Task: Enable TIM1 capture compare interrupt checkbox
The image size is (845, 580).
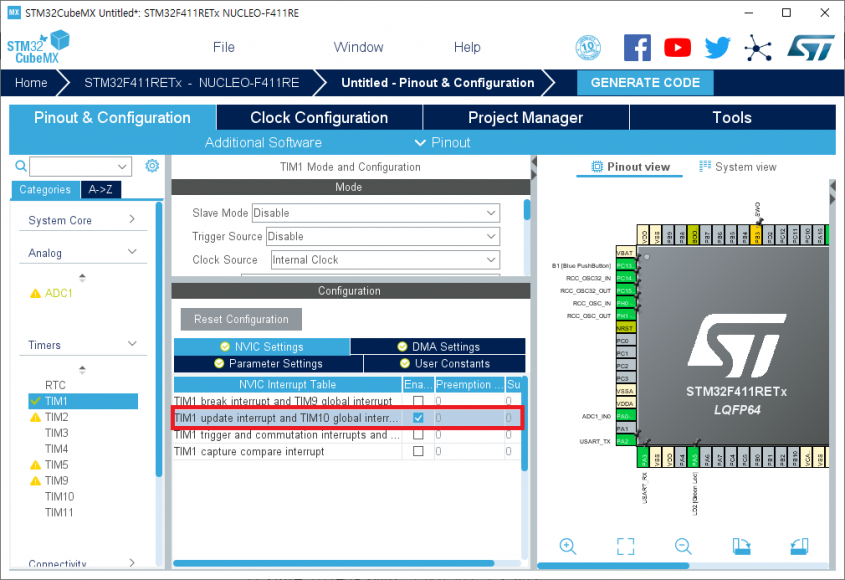Action: pos(418,451)
